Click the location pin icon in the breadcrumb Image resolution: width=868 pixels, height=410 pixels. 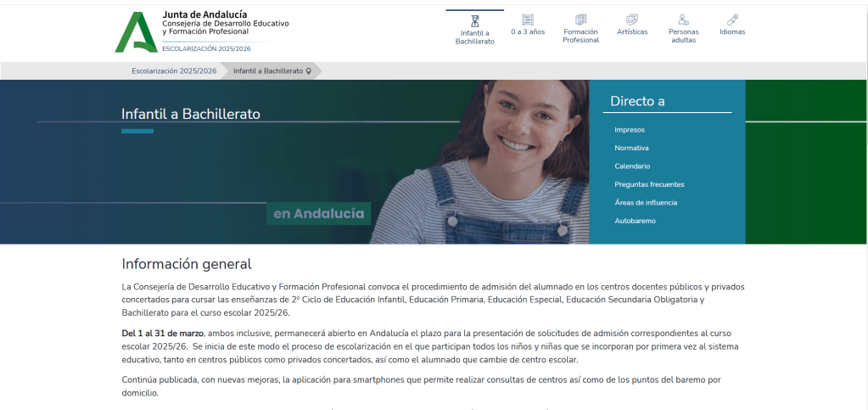pos(309,71)
